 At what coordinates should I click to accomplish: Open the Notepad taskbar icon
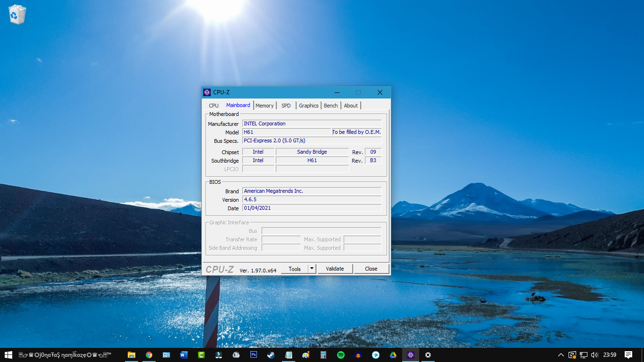(289, 355)
